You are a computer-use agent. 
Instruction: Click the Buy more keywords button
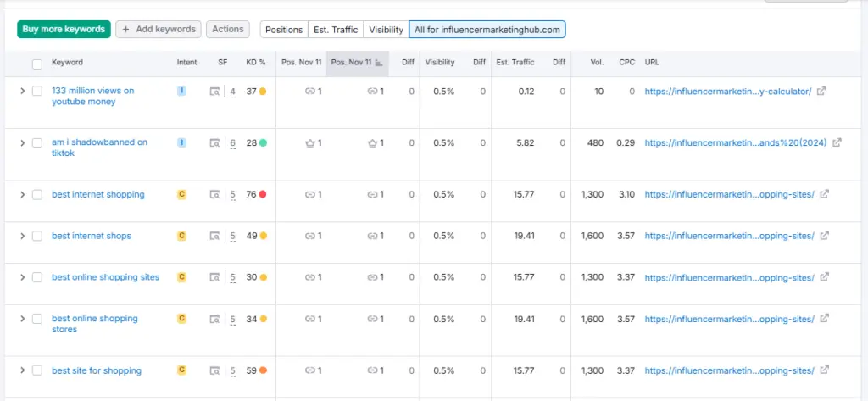64,29
